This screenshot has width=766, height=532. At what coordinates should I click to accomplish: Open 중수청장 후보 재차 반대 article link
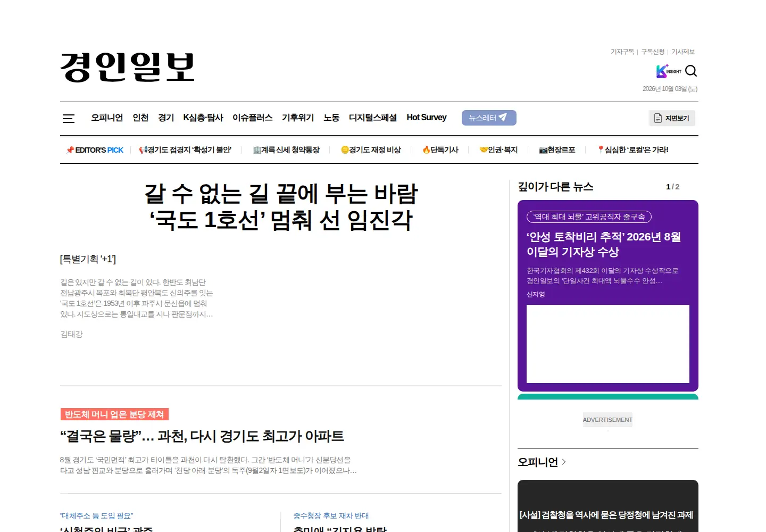[x=331, y=516]
